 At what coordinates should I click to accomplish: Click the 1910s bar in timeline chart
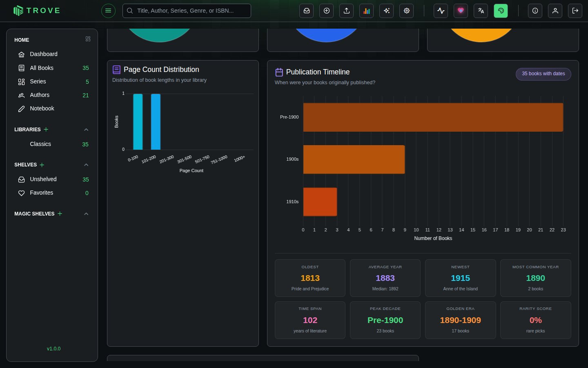pyautogui.click(x=320, y=202)
